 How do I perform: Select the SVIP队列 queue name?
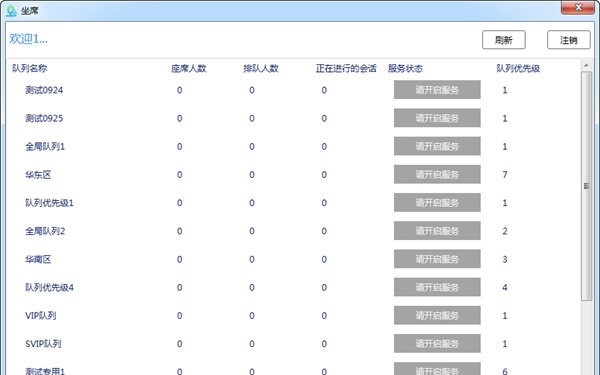[43, 344]
